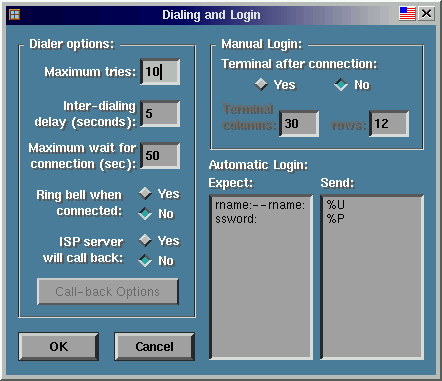Viewport: 442px width, 381px height.
Task: Click the Maximum wait for connection field
Action: (x=160, y=156)
